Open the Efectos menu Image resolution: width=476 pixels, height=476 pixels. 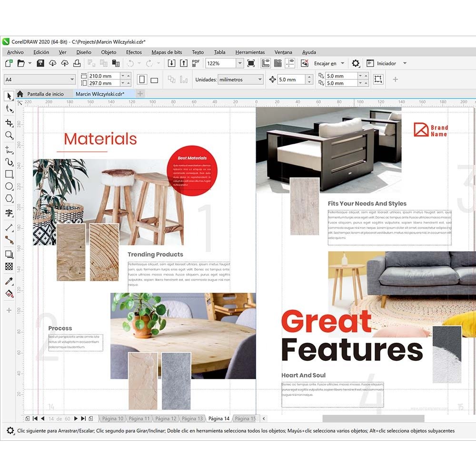click(x=134, y=52)
